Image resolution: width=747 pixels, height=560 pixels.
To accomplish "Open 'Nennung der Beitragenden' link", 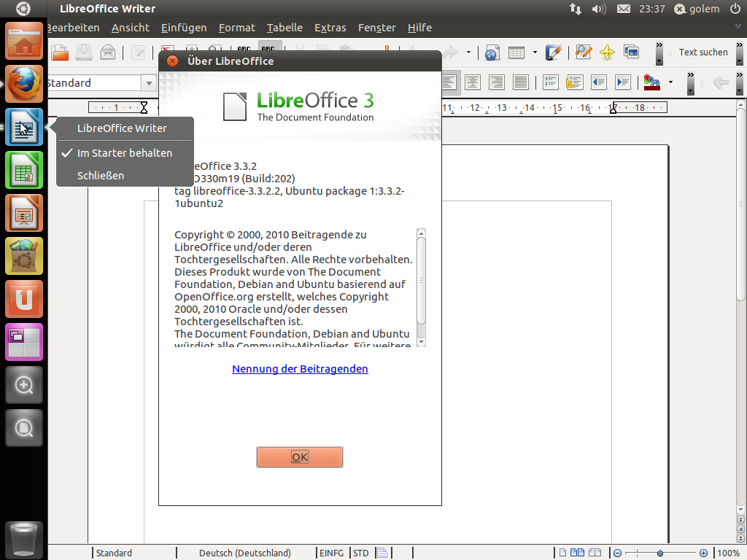I will pos(300,369).
